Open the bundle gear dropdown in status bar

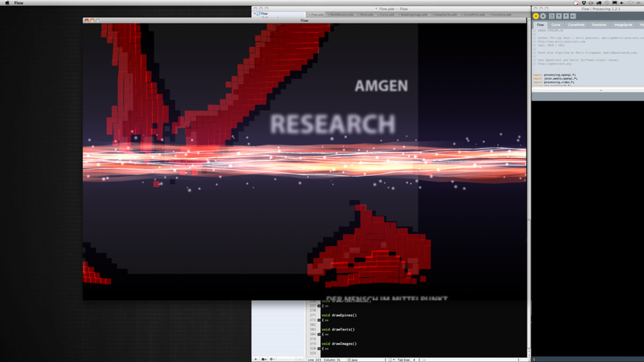point(391,360)
